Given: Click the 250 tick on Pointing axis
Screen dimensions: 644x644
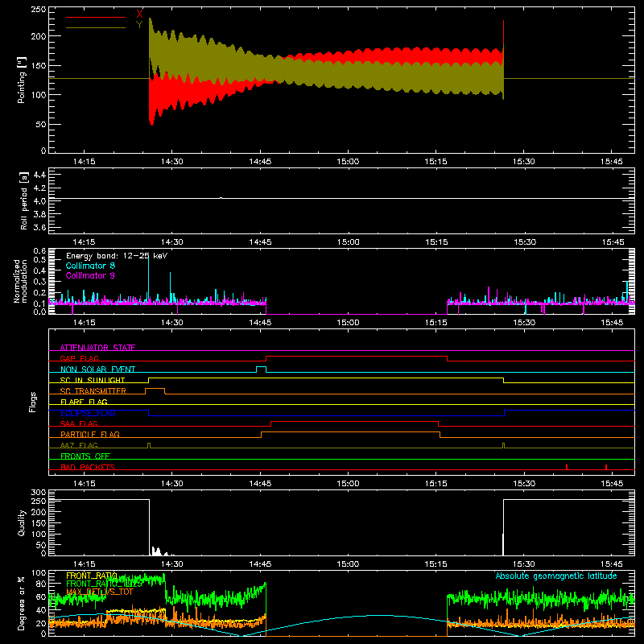Looking at the screenshot, I should [38, 10].
